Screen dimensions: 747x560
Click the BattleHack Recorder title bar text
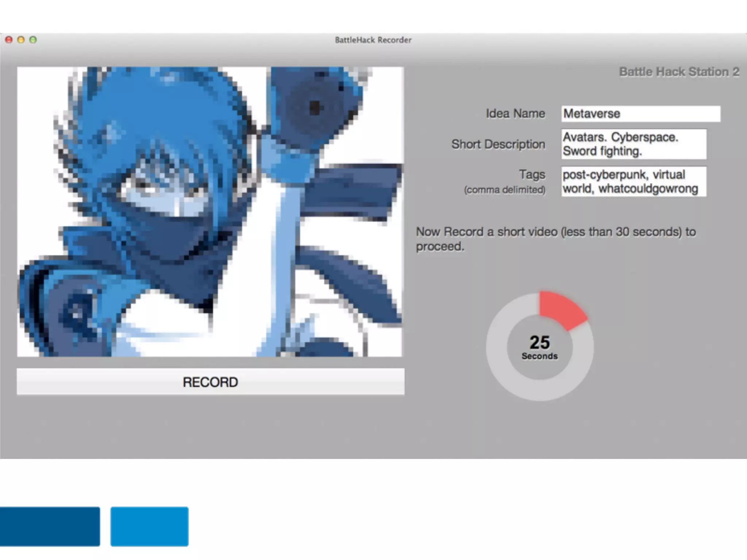click(x=373, y=40)
